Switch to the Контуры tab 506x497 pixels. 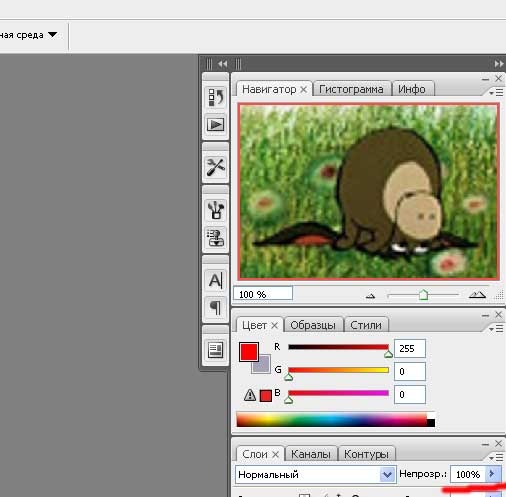click(366, 454)
